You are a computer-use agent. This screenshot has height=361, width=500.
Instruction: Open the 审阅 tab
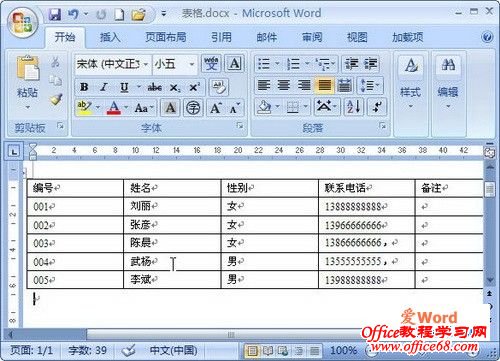(312, 37)
